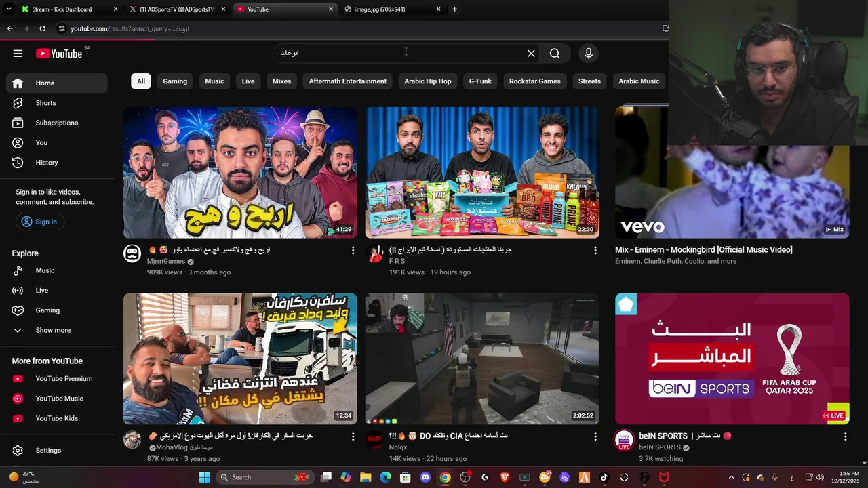Open the YouTube hamburger guide menu
The image size is (868, 488).
point(18,54)
